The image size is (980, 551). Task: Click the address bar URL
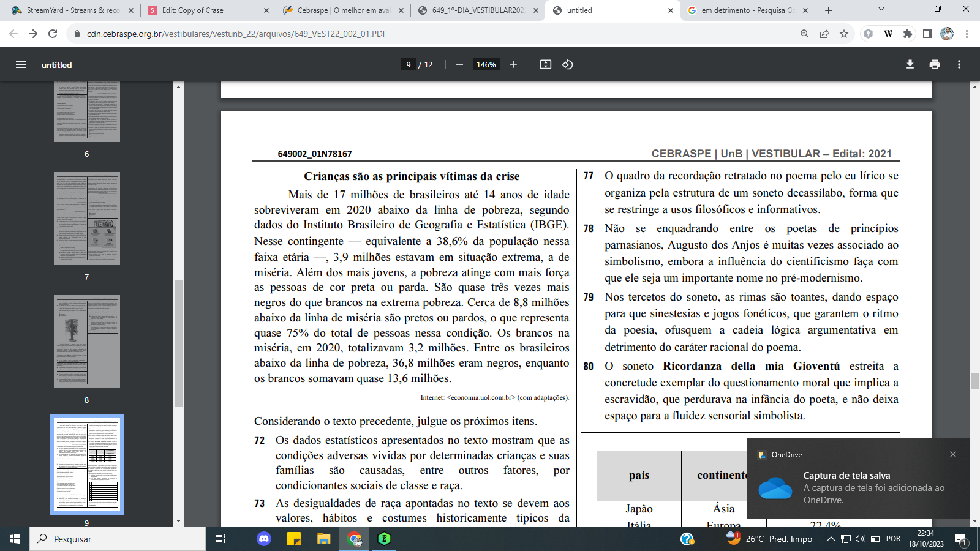[236, 34]
